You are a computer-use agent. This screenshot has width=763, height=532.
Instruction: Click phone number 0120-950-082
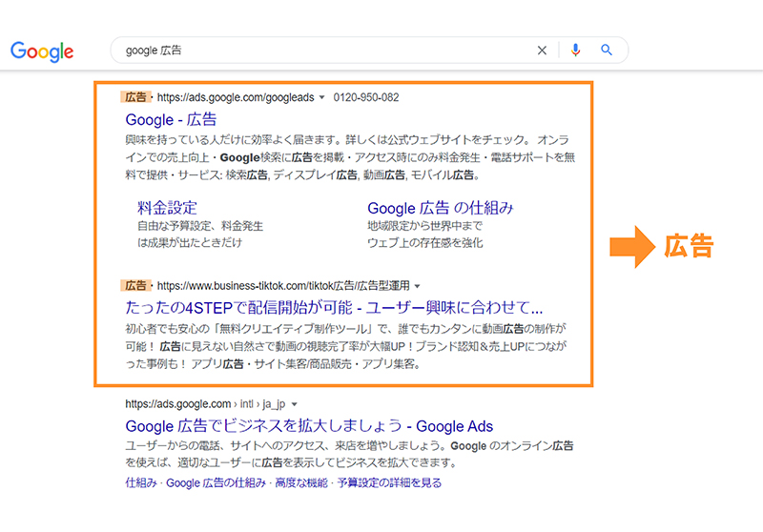click(366, 97)
